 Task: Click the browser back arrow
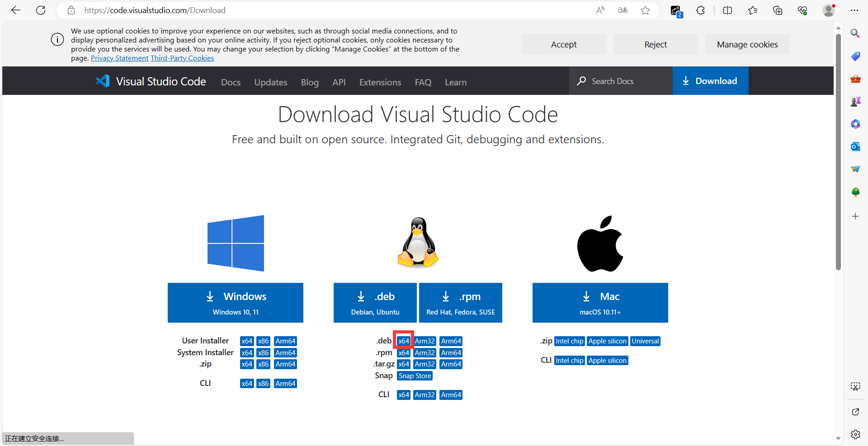coord(16,10)
